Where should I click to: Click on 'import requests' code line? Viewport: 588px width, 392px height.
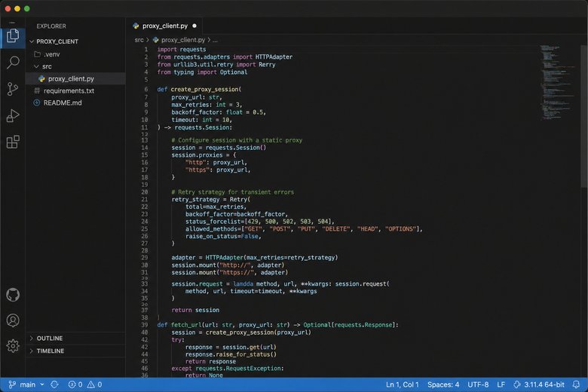[x=182, y=50]
